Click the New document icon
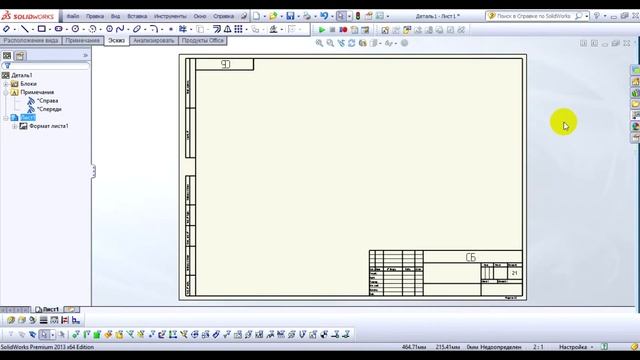This screenshot has width=640, height=360. point(256,16)
